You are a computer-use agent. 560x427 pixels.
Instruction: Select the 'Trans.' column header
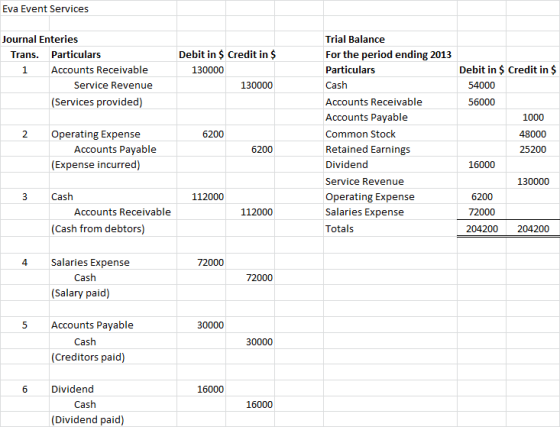[x=25, y=55]
